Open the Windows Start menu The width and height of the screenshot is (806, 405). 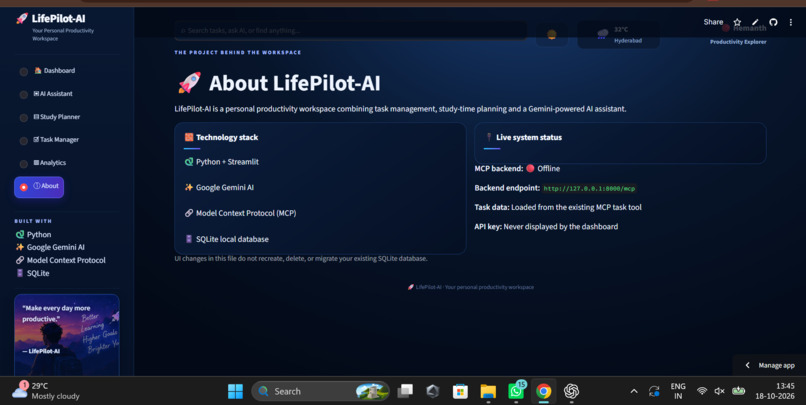click(x=235, y=392)
